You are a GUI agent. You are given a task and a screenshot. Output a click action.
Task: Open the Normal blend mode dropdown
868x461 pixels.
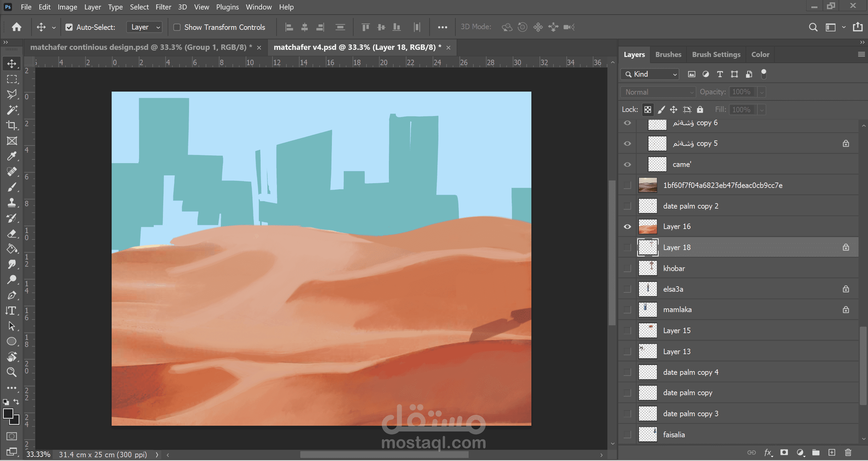pyautogui.click(x=658, y=92)
